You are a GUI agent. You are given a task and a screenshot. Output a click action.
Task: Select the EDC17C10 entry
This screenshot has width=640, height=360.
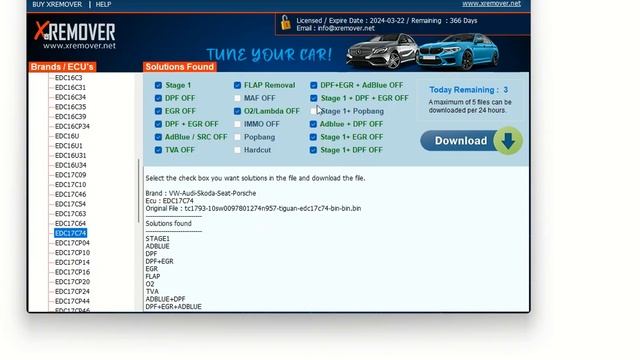[x=70, y=185]
